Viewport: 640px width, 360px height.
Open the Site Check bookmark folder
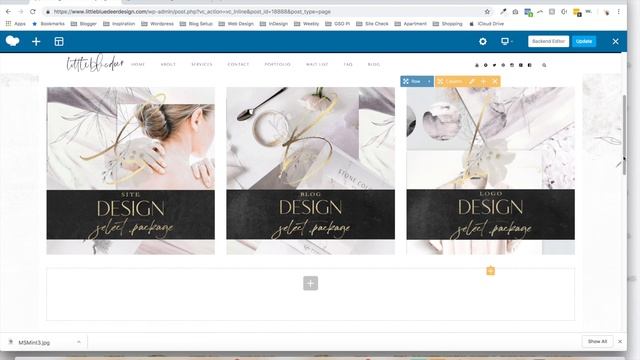pos(372,24)
